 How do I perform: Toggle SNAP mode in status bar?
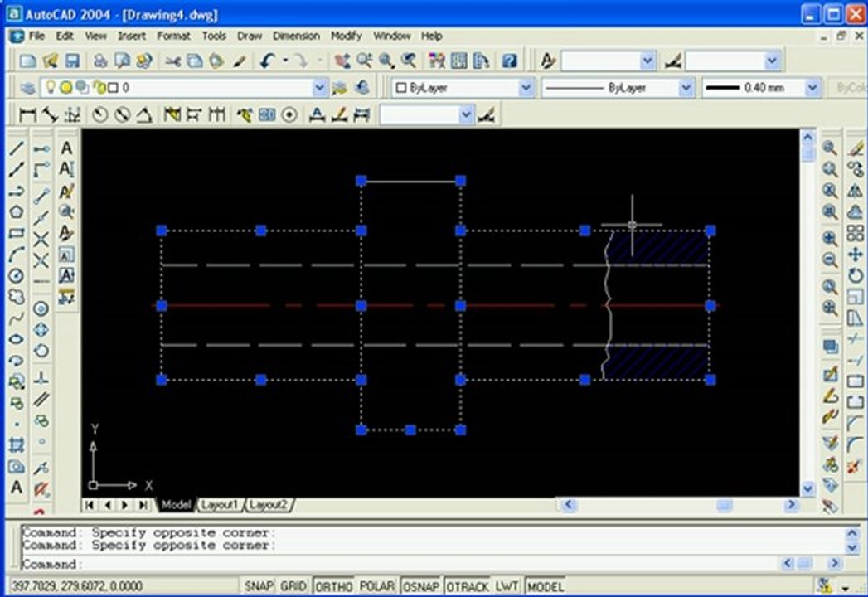pos(259,586)
